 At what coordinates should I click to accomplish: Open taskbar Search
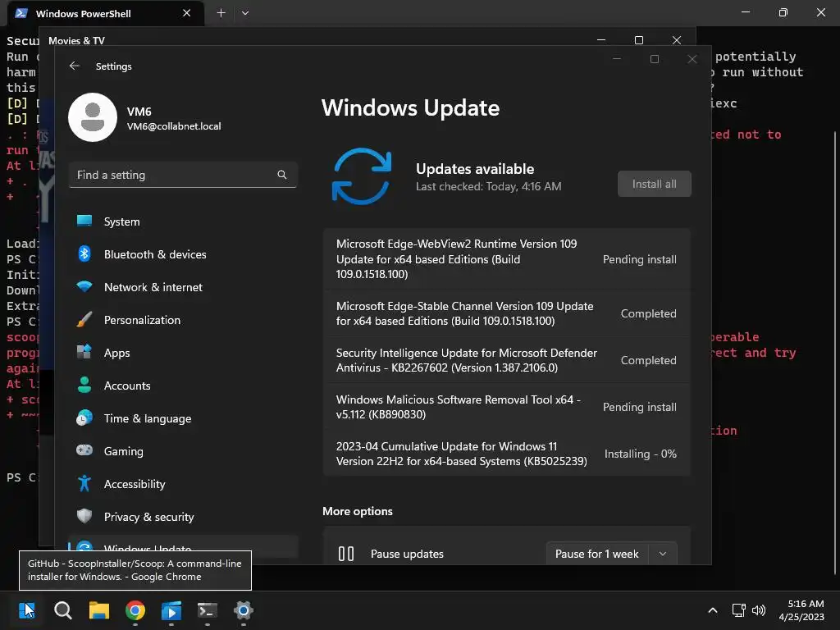click(62, 610)
